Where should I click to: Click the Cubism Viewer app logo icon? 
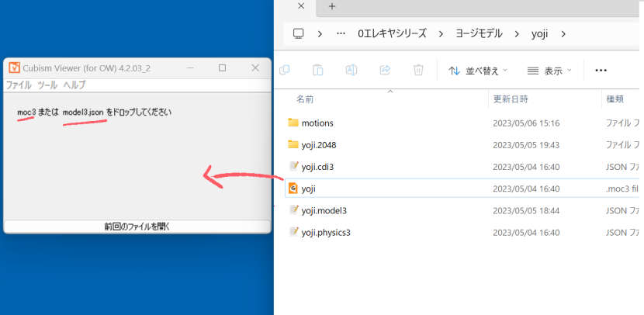point(15,67)
